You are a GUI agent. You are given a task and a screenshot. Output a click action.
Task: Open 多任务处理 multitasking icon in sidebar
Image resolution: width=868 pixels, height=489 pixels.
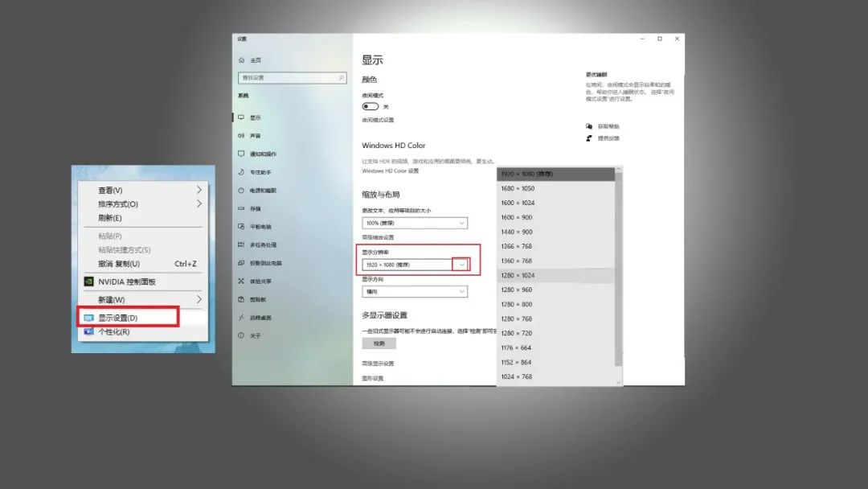pyautogui.click(x=241, y=244)
